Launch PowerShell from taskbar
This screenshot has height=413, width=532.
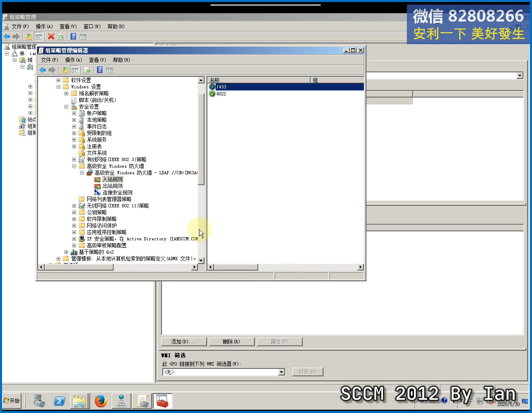click(59, 401)
